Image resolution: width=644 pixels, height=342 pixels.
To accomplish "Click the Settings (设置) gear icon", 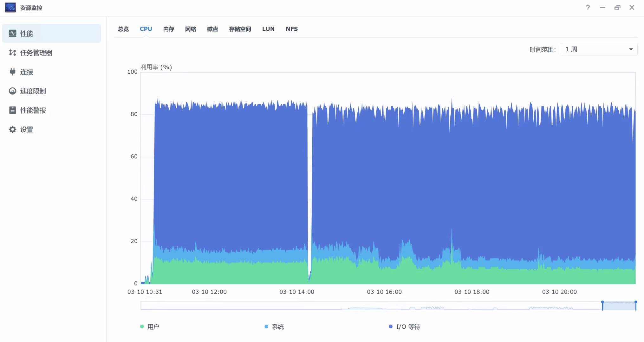I will 12,130.
